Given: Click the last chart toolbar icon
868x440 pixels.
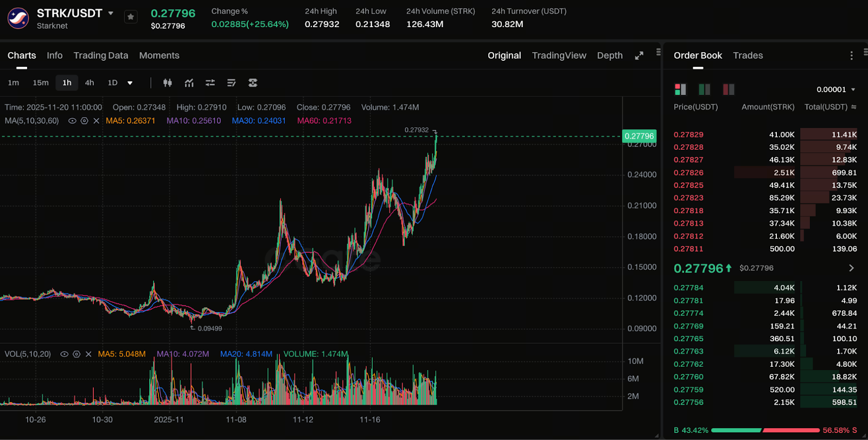Looking at the screenshot, I should [253, 82].
